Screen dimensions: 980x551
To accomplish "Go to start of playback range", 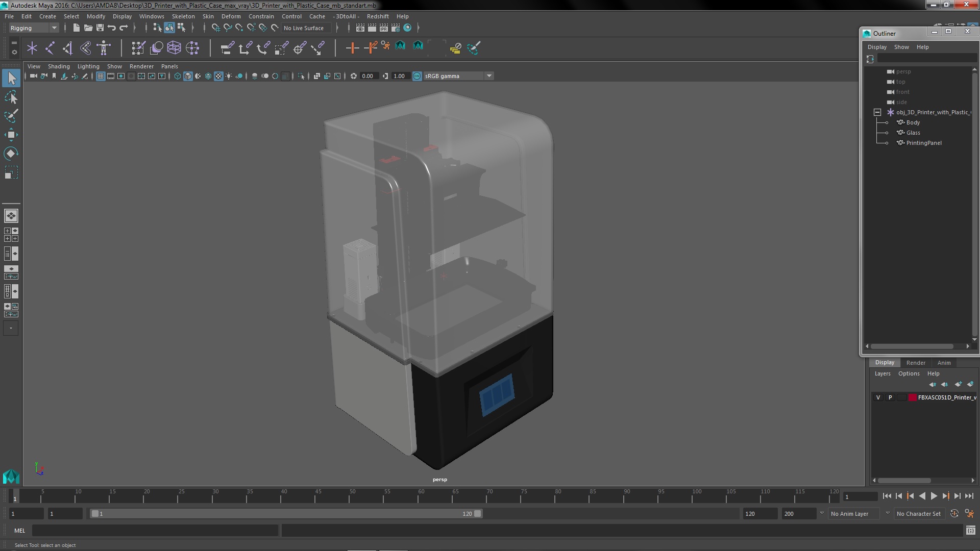I will [x=887, y=496].
